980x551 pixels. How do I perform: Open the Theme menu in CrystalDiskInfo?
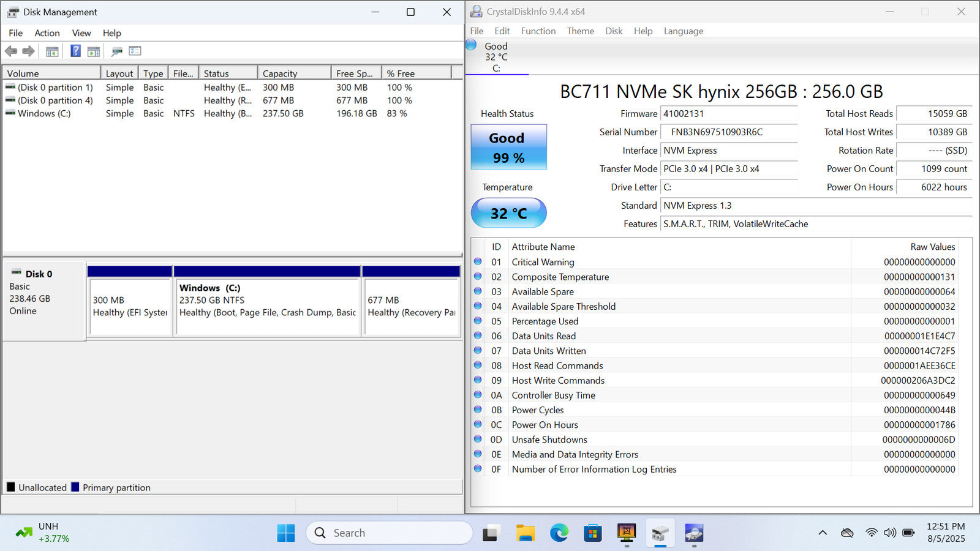(580, 31)
